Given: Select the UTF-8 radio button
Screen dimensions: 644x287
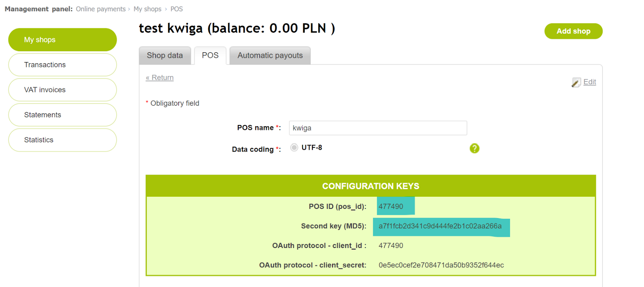Looking at the screenshot, I should [x=294, y=148].
